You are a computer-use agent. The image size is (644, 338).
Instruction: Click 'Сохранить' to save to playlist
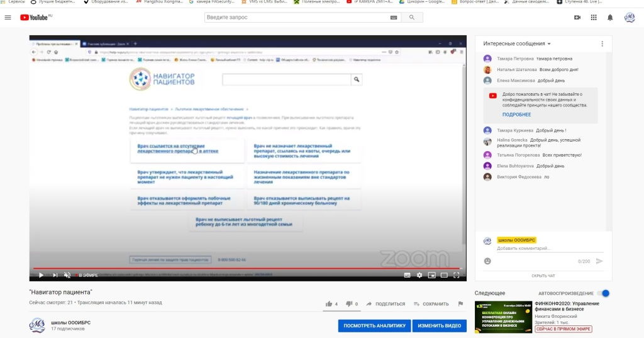coord(431,304)
